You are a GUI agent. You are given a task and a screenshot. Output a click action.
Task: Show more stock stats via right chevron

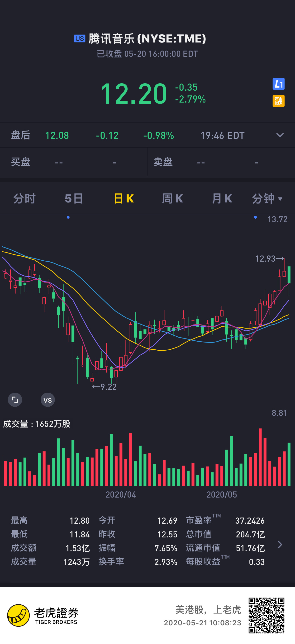click(x=280, y=544)
